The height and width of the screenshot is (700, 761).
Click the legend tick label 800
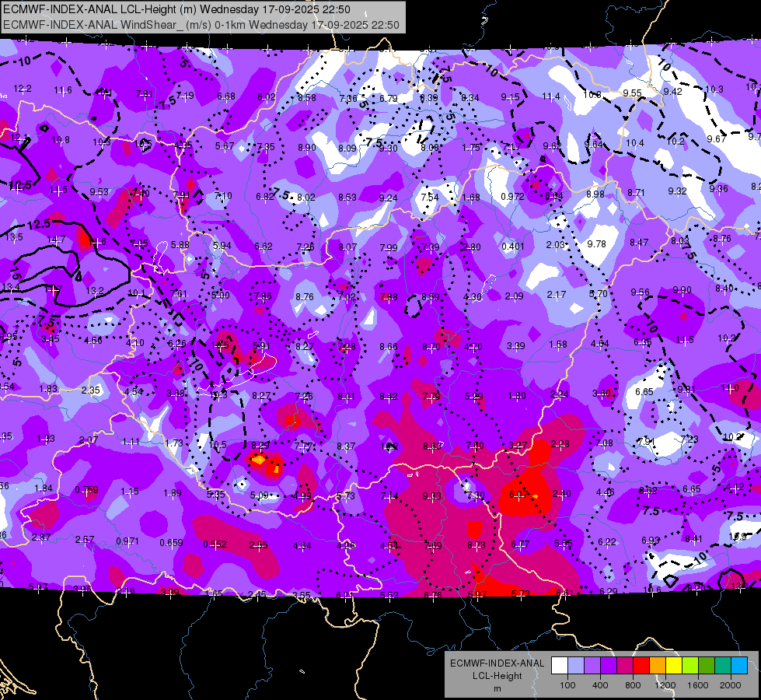pyautogui.click(x=633, y=685)
